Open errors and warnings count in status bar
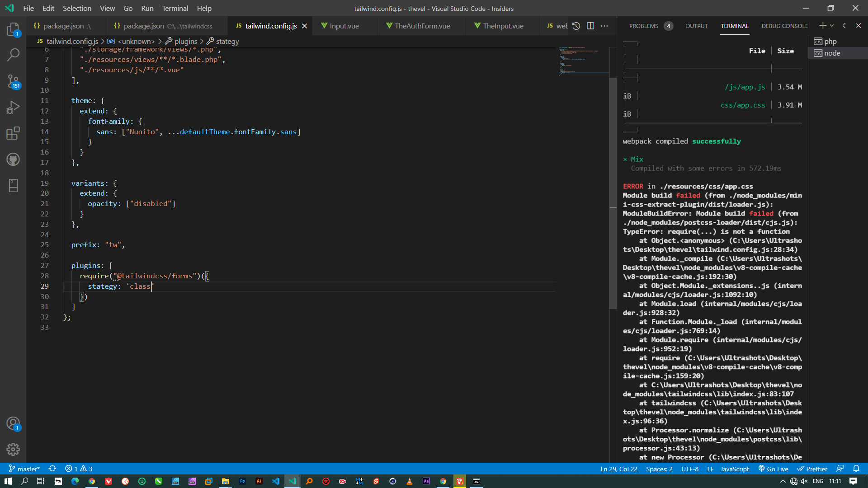The height and width of the screenshot is (488, 868). tap(79, 469)
